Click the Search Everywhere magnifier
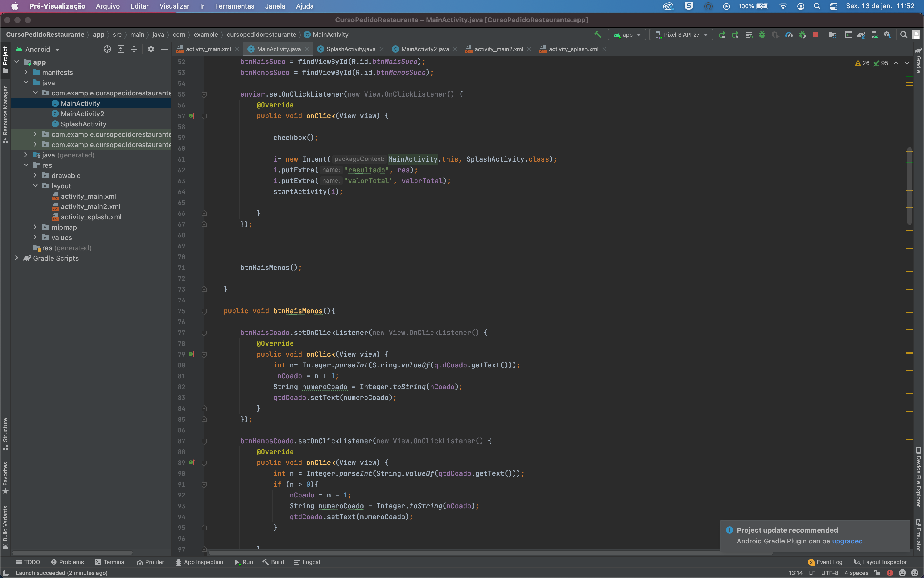This screenshot has width=924, height=578. [903, 35]
